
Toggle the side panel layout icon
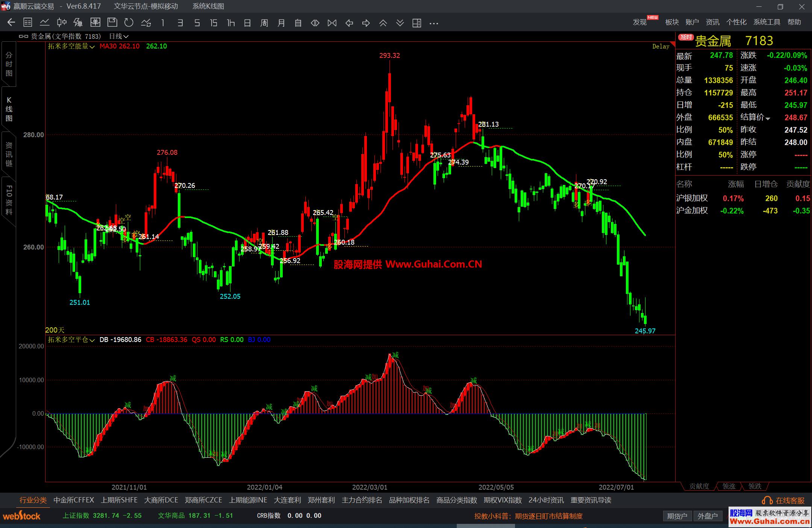(x=417, y=23)
